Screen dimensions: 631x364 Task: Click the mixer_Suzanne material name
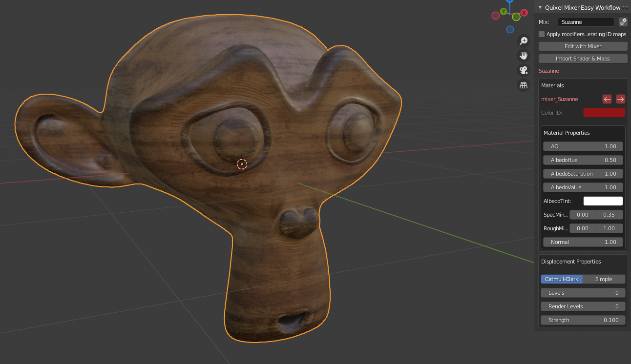(x=560, y=99)
